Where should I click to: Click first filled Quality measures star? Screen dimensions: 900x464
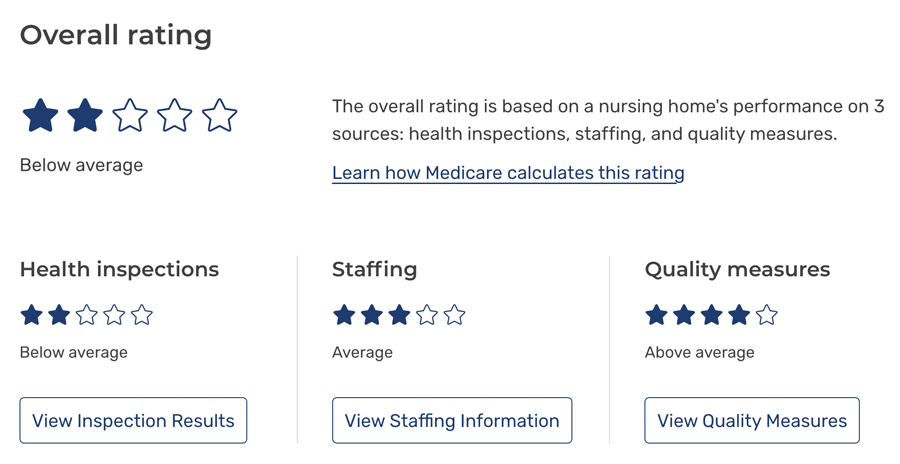(x=656, y=315)
